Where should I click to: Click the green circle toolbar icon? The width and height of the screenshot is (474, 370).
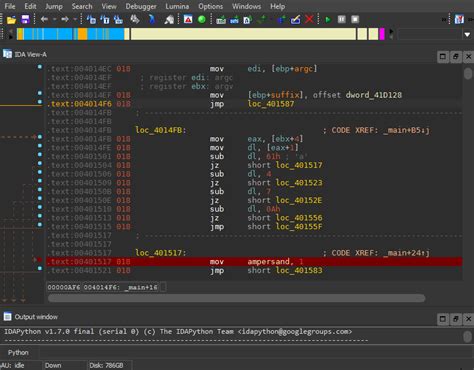pyautogui.click(x=202, y=19)
